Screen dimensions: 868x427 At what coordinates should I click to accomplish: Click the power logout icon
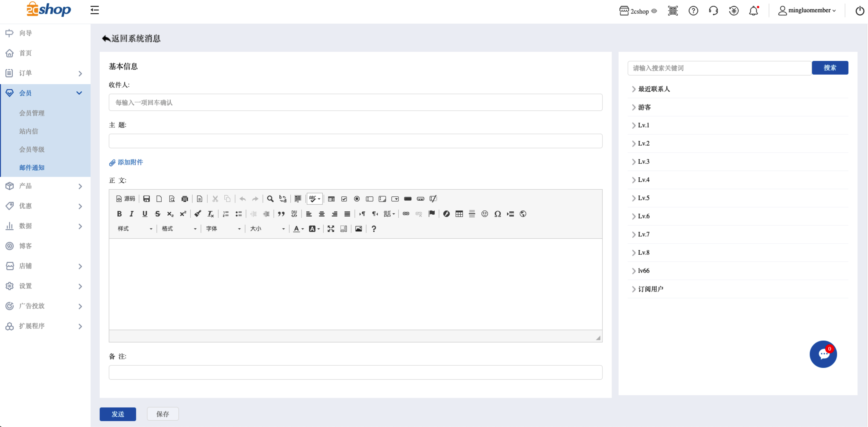coord(860,11)
